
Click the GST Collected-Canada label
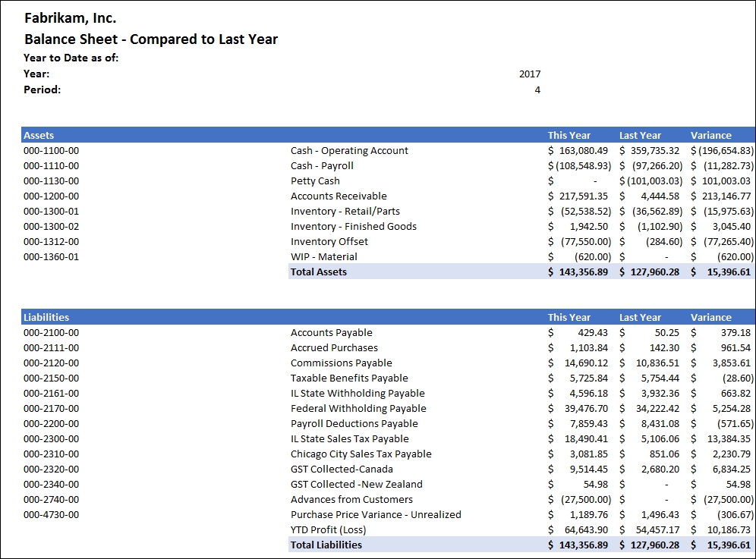tap(342, 469)
